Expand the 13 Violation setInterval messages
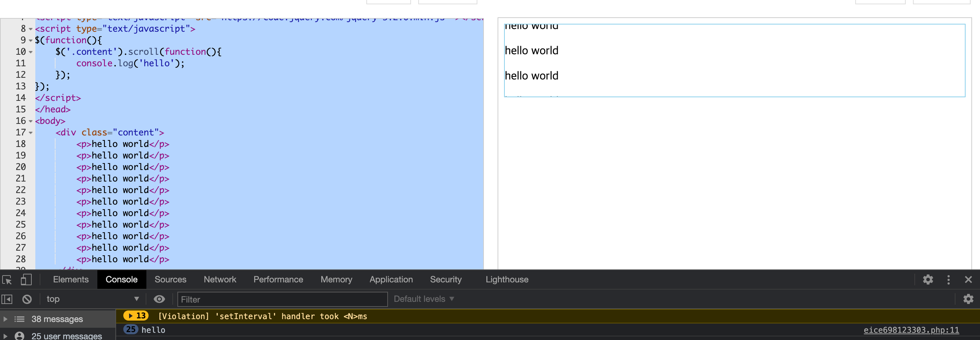Image resolution: width=980 pixels, height=340 pixels. click(136, 316)
